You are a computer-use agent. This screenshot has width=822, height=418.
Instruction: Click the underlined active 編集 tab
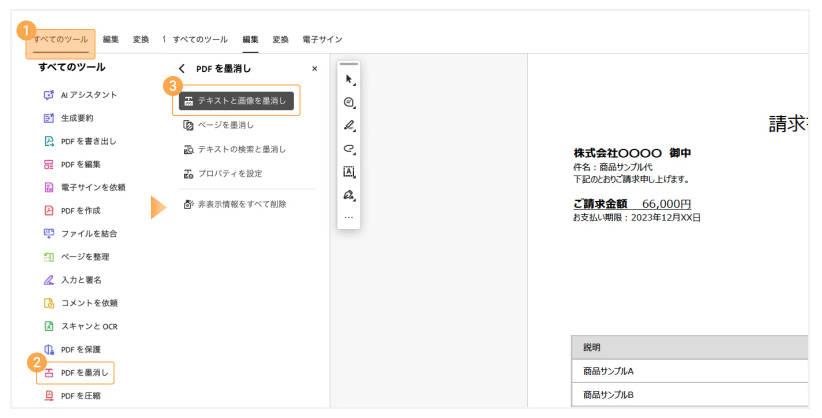(x=250, y=39)
